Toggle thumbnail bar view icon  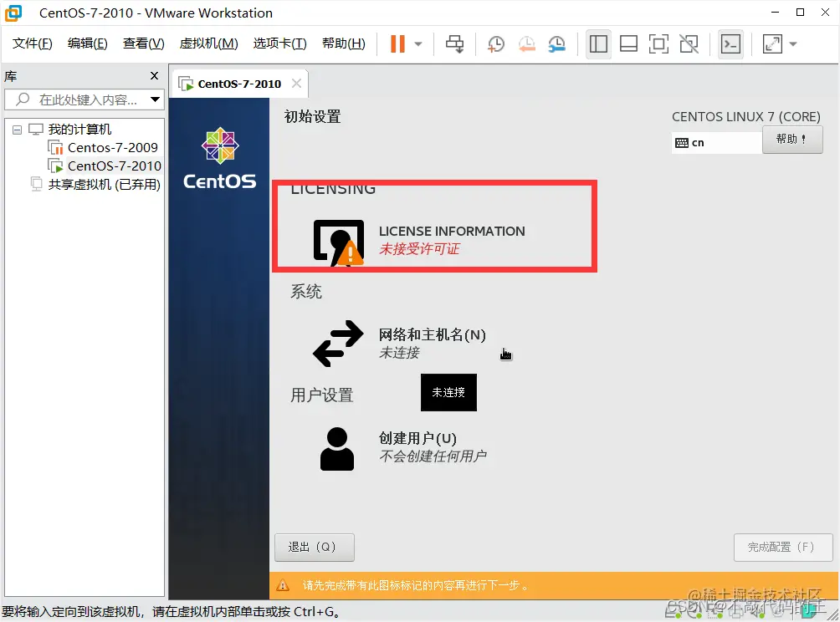pyautogui.click(x=628, y=44)
